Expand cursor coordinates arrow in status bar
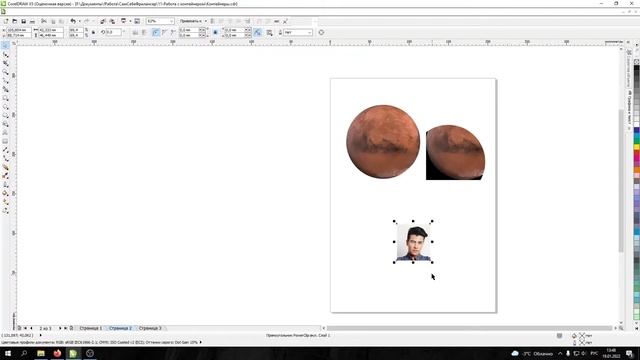This screenshot has height=360, width=640. [40, 335]
